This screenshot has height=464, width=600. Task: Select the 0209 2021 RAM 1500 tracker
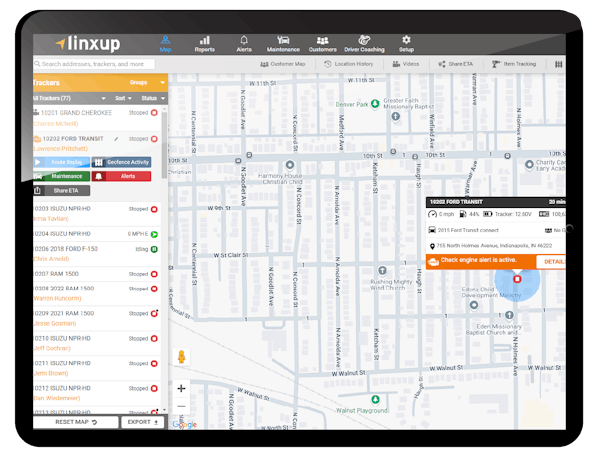[x=97, y=318]
